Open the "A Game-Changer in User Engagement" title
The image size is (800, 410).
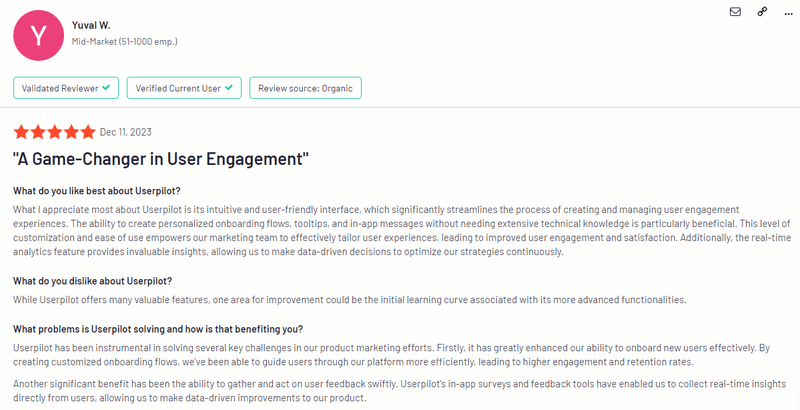point(161,159)
